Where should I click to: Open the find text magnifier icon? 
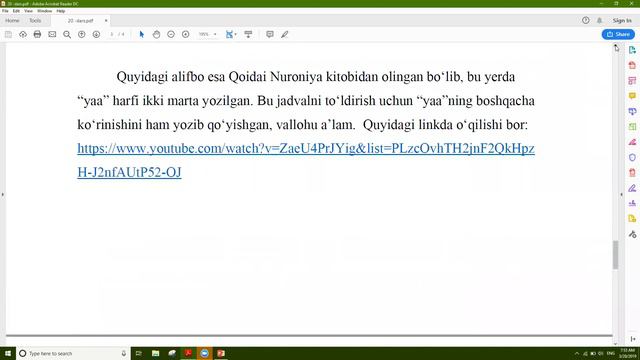tap(67, 34)
